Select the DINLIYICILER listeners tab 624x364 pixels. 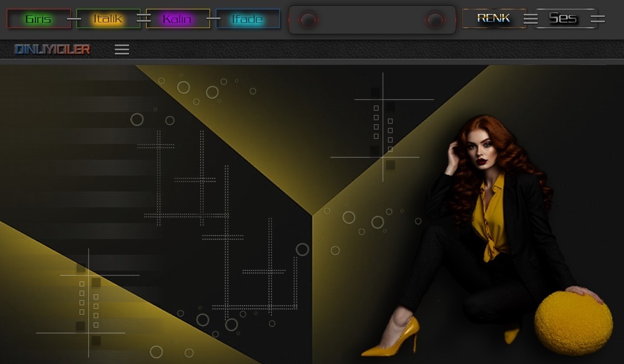52,49
